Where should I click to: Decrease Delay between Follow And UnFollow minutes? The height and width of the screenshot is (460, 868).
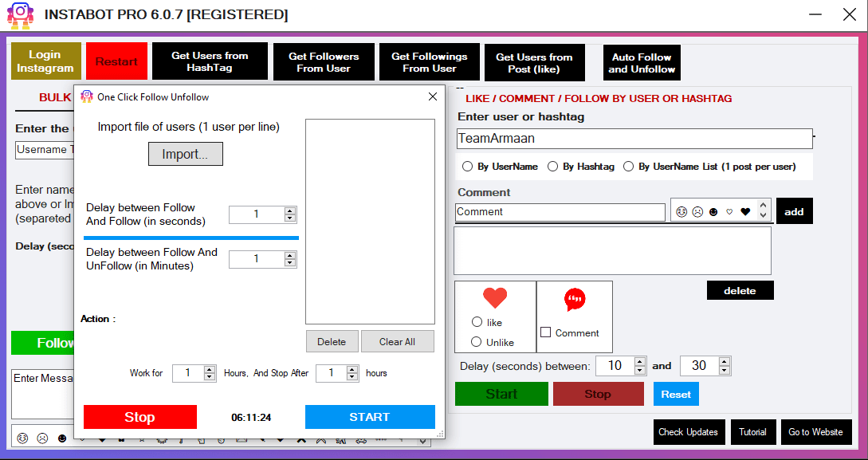[x=289, y=263]
